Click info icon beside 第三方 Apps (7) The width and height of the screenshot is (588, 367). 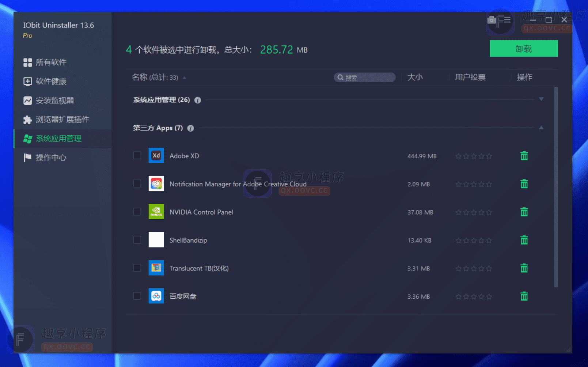click(x=190, y=128)
